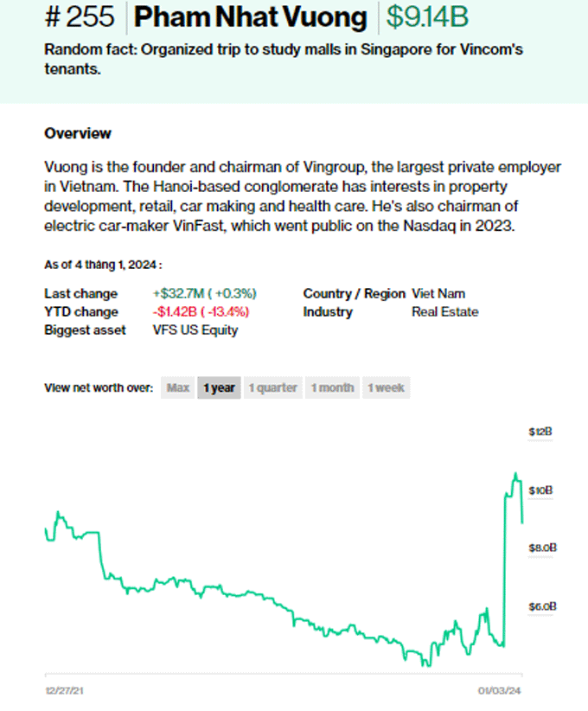Click the 01/03/24 end date label
Image resolution: width=588 pixels, height=711 pixels.
(x=500, y=690)
